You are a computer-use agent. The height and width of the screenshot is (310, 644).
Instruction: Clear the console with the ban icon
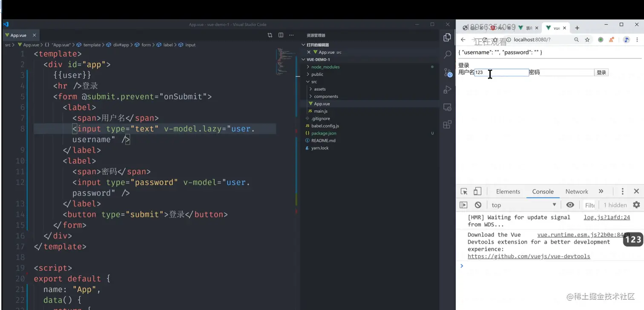478,205
